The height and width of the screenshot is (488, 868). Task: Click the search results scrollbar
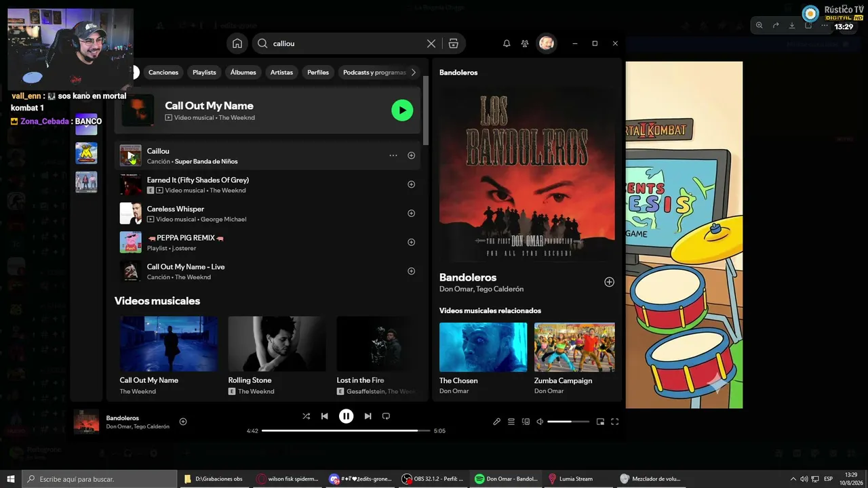pyautogui.click(x=426, y=110)
